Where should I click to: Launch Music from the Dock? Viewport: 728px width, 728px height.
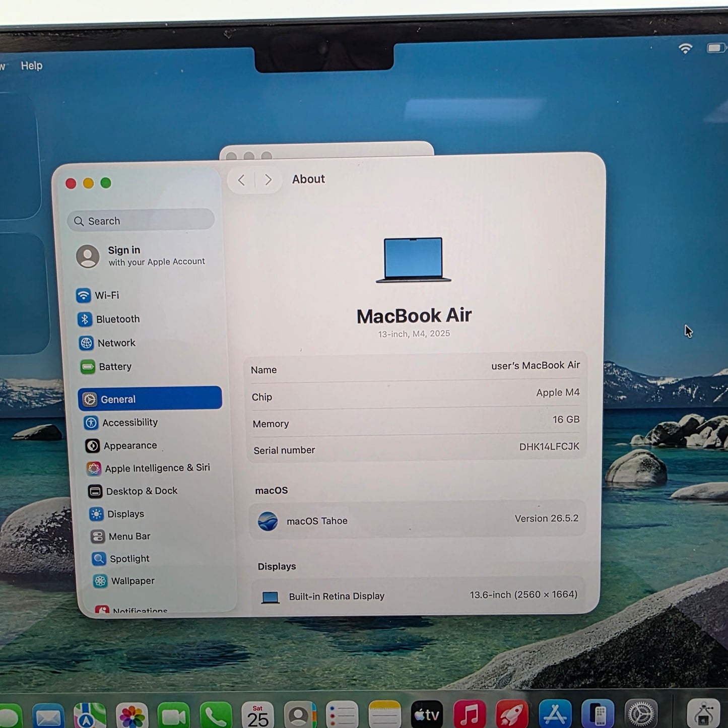pyautogui.click(x=470, y=715)
